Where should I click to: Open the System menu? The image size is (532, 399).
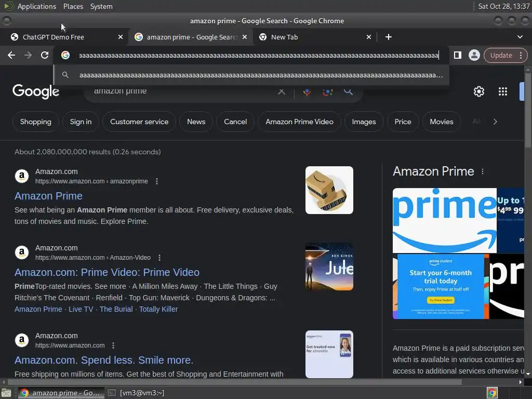(101, 6)
